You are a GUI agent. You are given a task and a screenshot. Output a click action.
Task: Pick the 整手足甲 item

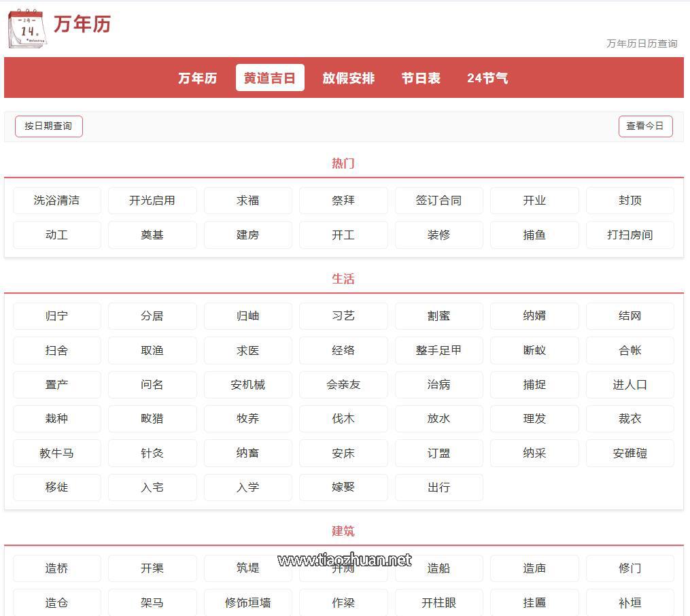438,350
